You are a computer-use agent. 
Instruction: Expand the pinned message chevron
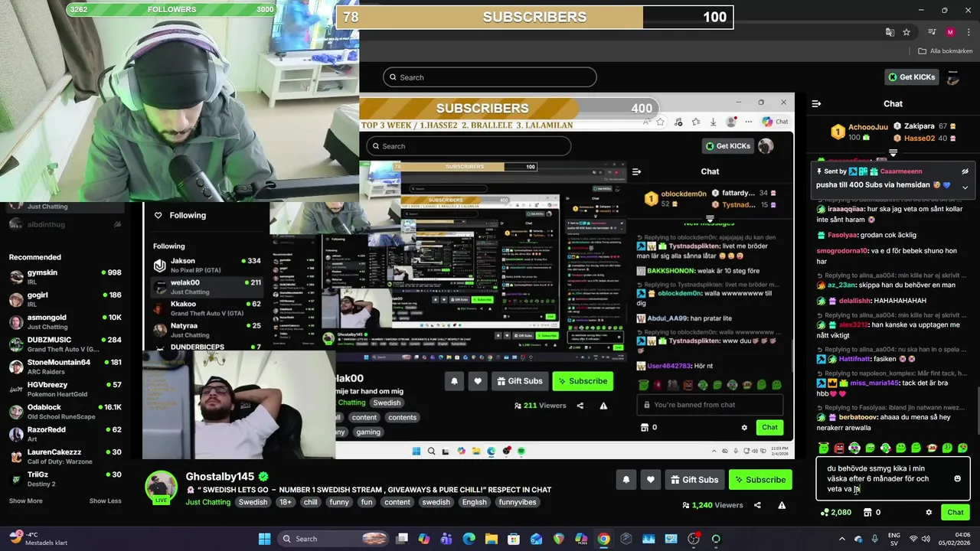[x=965, y=187]
